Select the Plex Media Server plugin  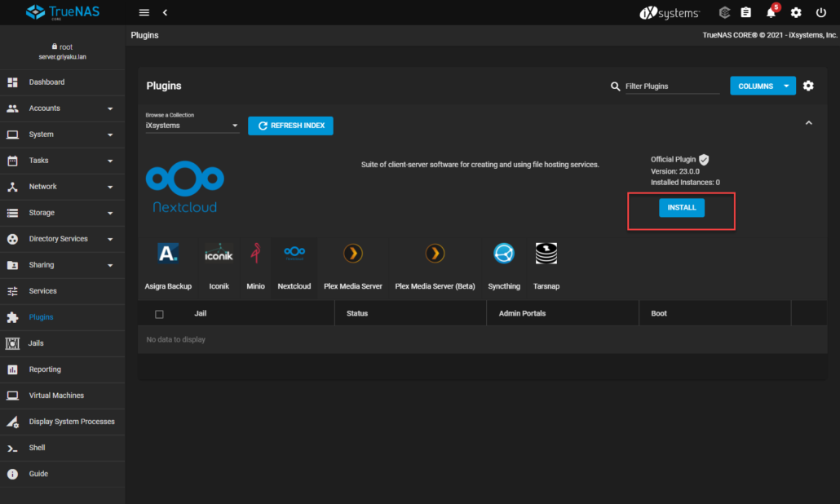click(353, 267)
